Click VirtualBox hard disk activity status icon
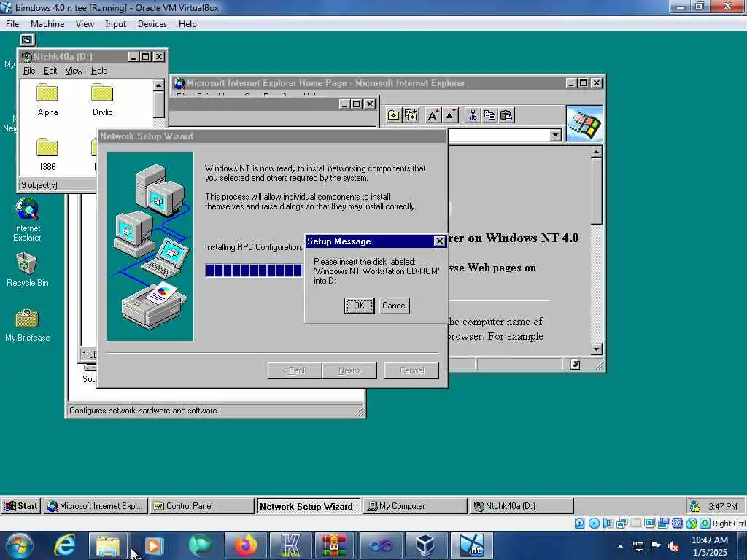The height and width of the screenshot is (560, 747). click(579, 524)
